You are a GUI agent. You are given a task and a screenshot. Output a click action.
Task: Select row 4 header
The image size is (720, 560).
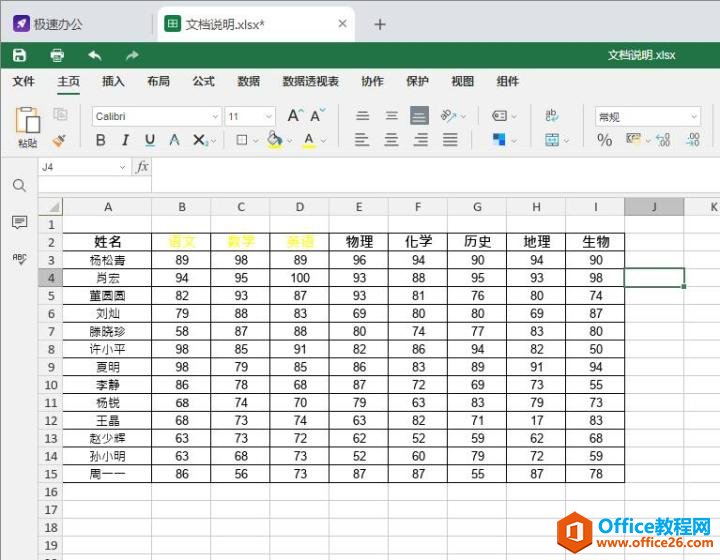(x=51, y=278)
